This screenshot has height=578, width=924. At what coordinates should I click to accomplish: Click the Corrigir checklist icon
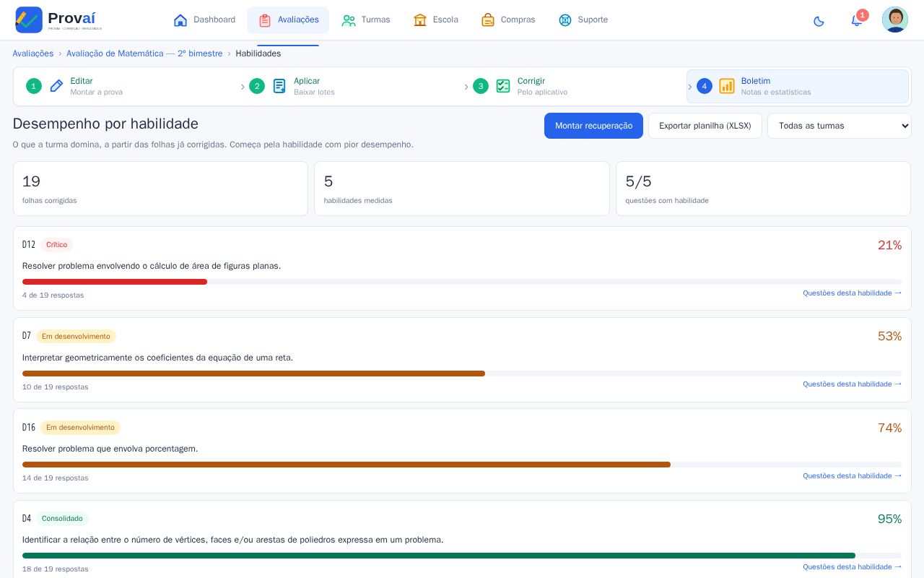[x=503, y=86]
